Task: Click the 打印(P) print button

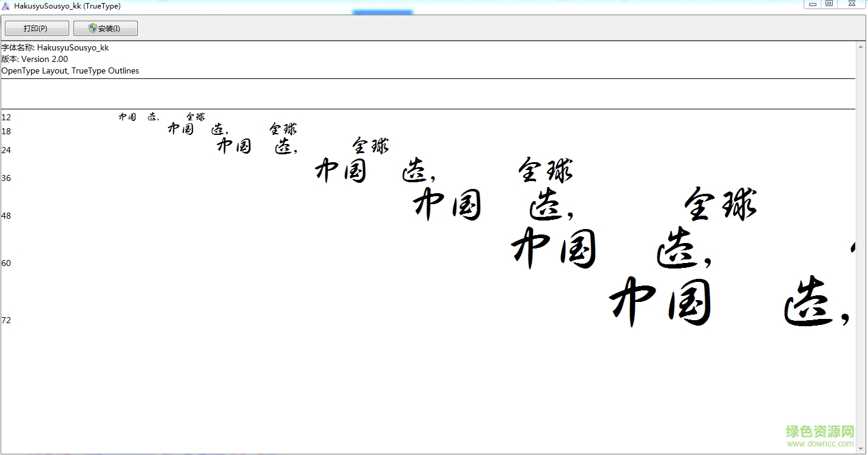Action: (36, 27)
